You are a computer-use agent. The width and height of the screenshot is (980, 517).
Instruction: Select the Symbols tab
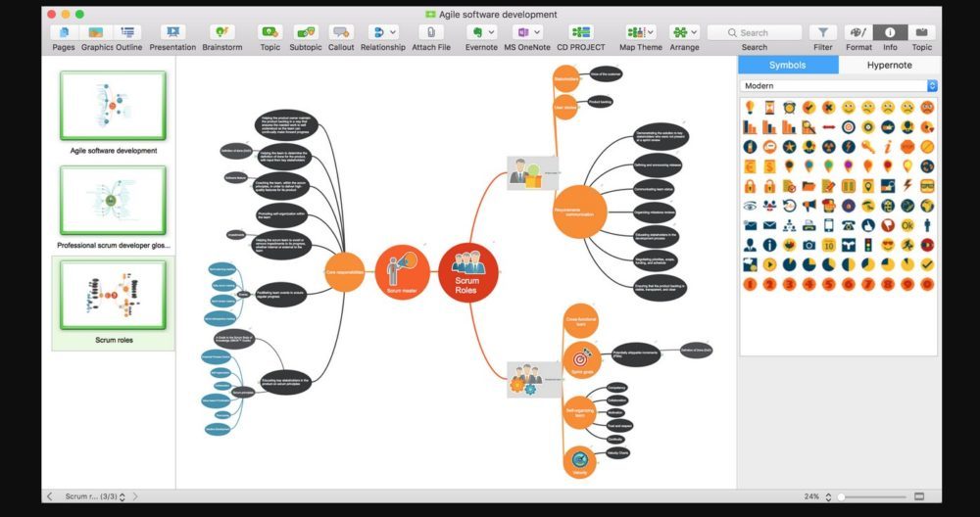point(788,66)
